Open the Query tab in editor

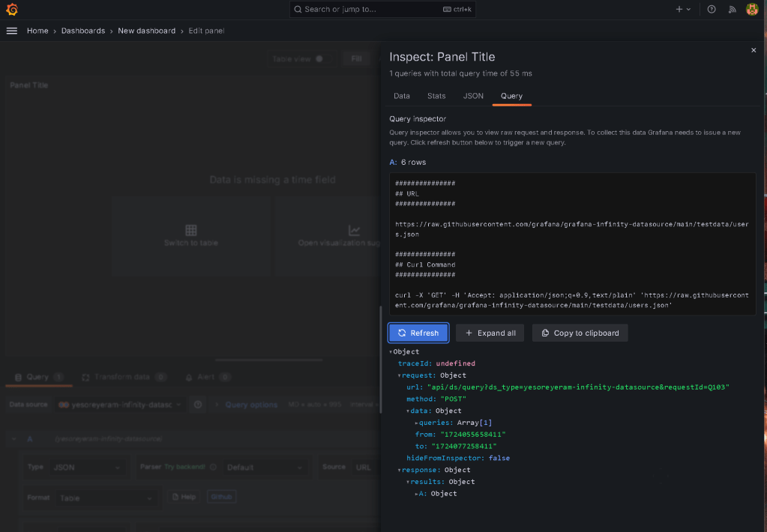click(x=39, y=377)
